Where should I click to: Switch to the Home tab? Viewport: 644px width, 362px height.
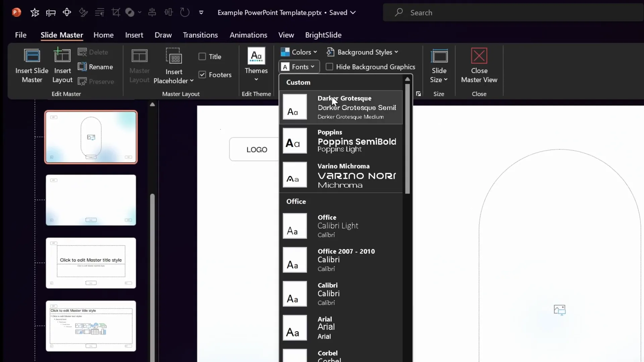coord(103,35)
